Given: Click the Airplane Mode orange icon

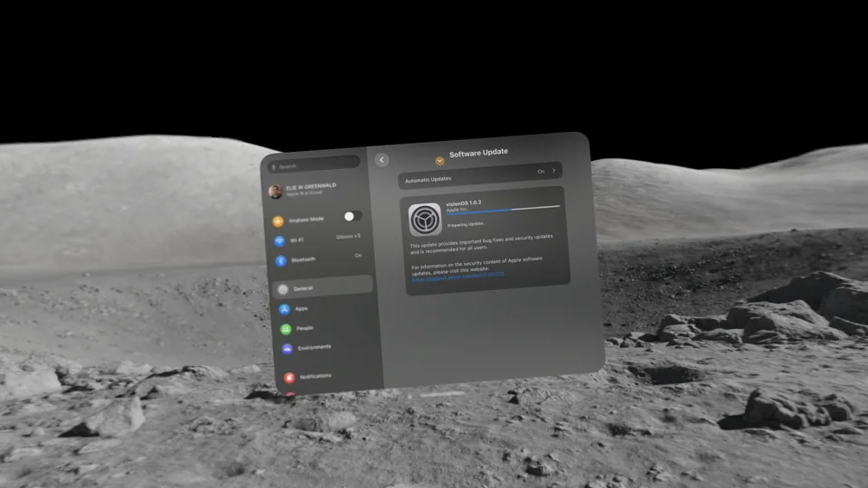Looking at the screenshot, I should (278, 221).
